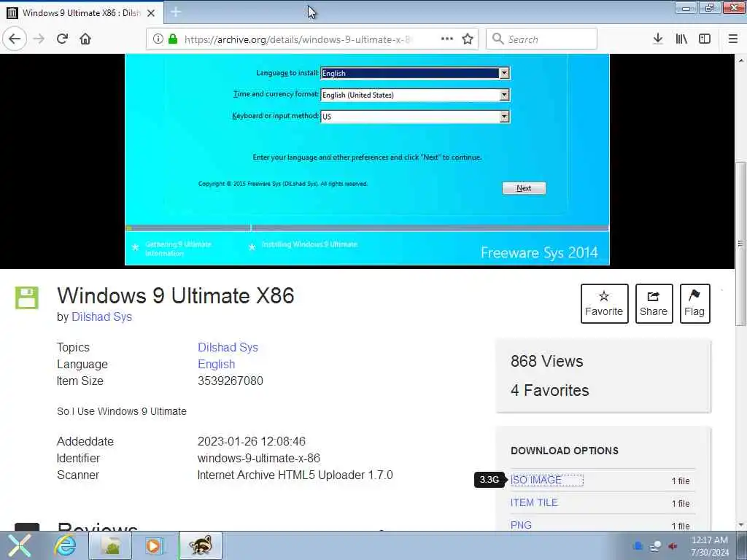Click the Item Size value 3539267080
747x560 pixels.
(230, 381)
